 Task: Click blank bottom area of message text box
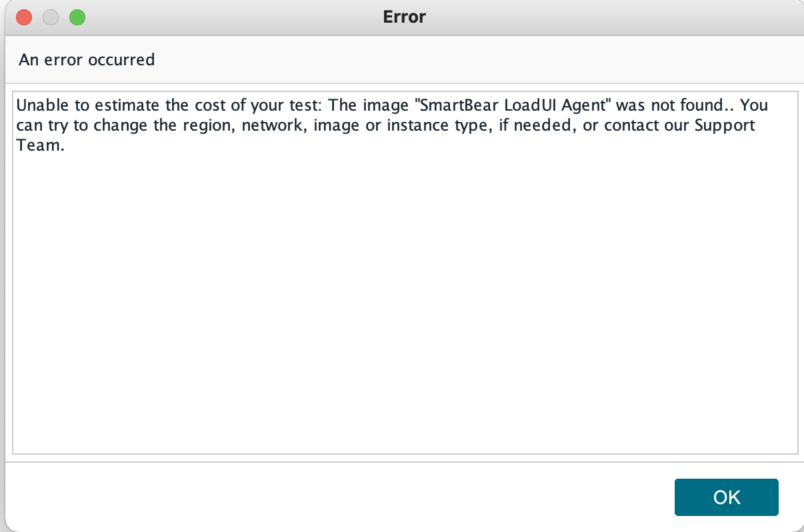pyautogui.click(x=405, y=420)
